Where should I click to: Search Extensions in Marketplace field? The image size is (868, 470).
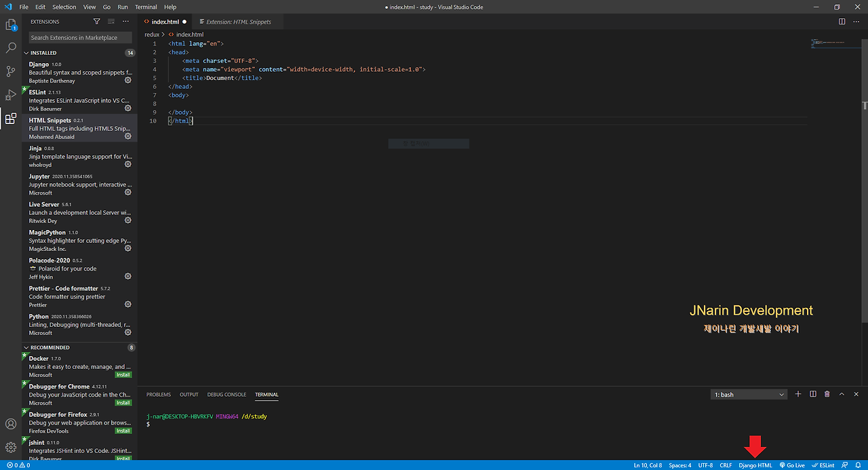point(80,37)
